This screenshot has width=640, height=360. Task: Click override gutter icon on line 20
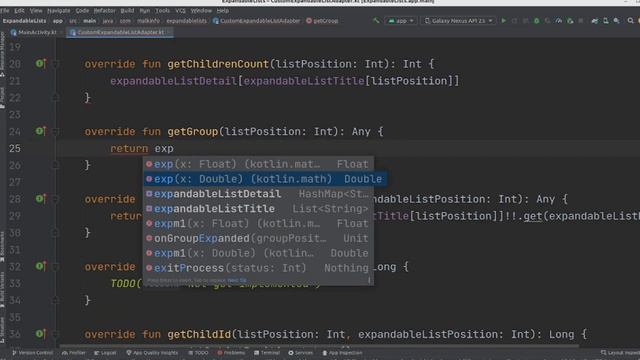(x=40, y=64)
